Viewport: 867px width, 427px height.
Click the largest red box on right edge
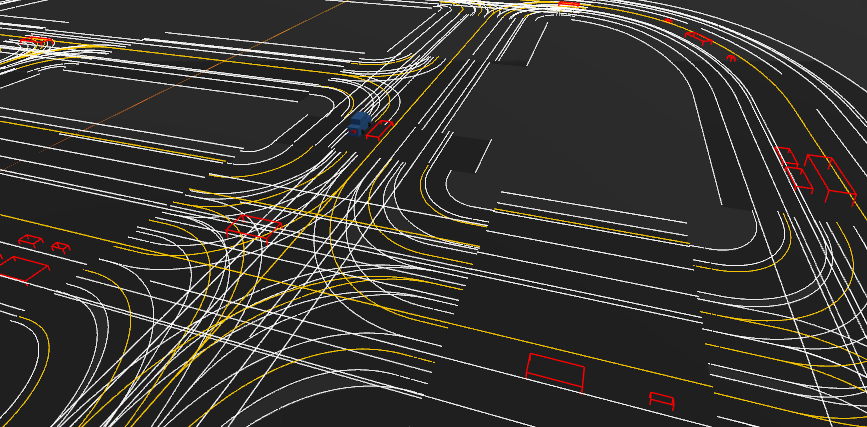coord(830,177)
